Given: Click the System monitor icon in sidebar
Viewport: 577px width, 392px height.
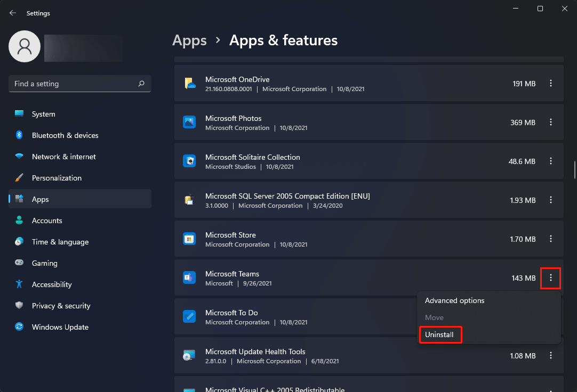Looking at the screenshot, I should [x=19, y=113].
